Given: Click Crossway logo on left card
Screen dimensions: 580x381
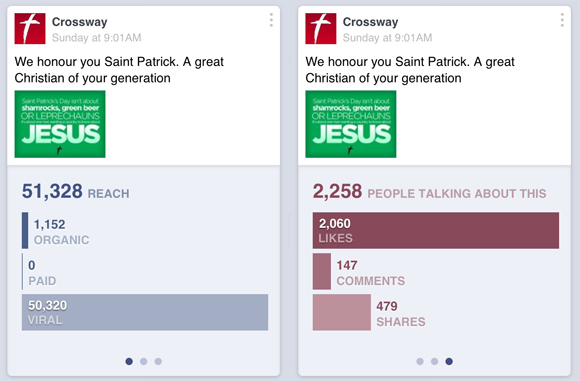Looking at the screenshot, I should [30, 28].
